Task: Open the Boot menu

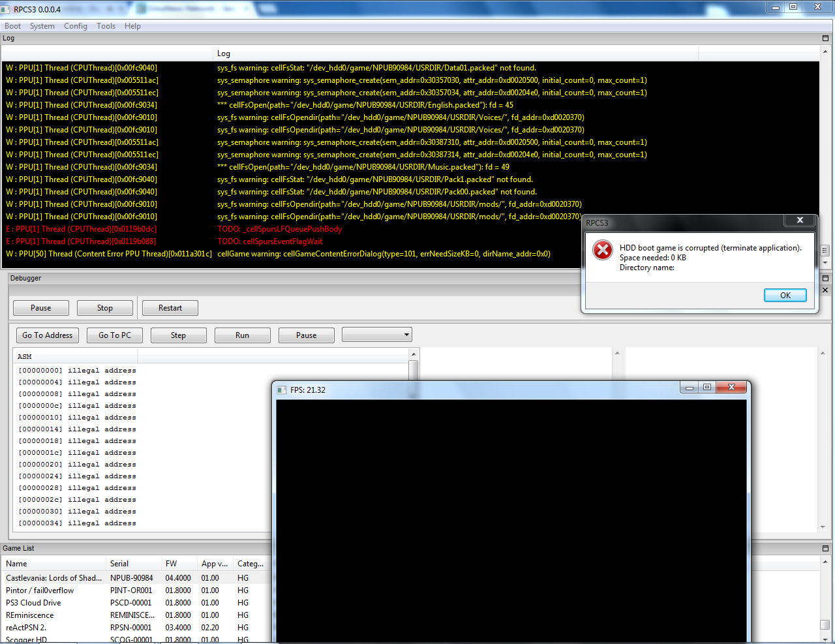Action: (x=12, y=26)
